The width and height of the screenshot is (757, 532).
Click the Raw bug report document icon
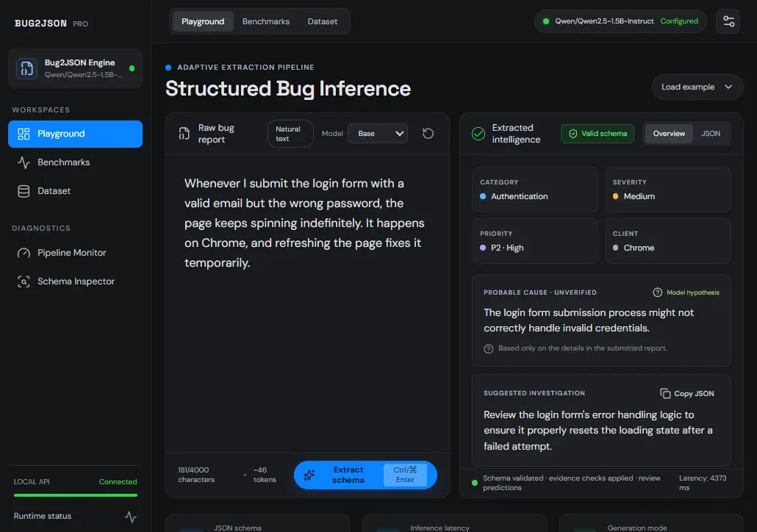184,134
